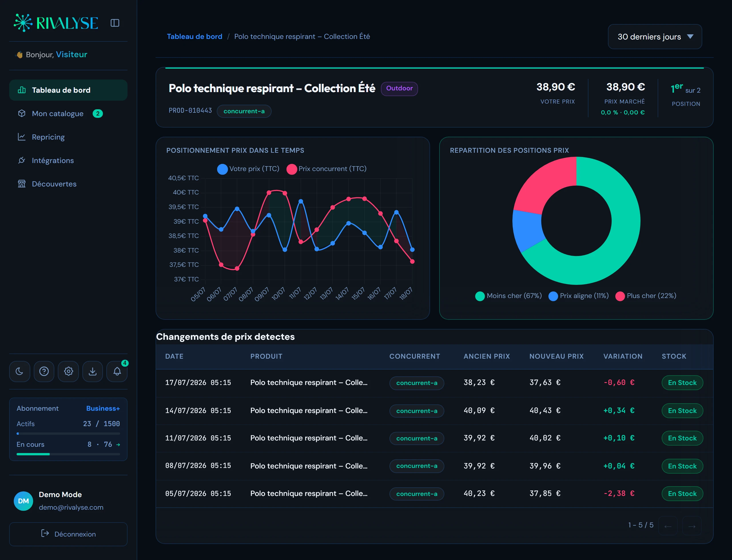This screenshot has height=560, width=732.
Task: Click the PROD-010443 product reference
Action: point(190,111)
